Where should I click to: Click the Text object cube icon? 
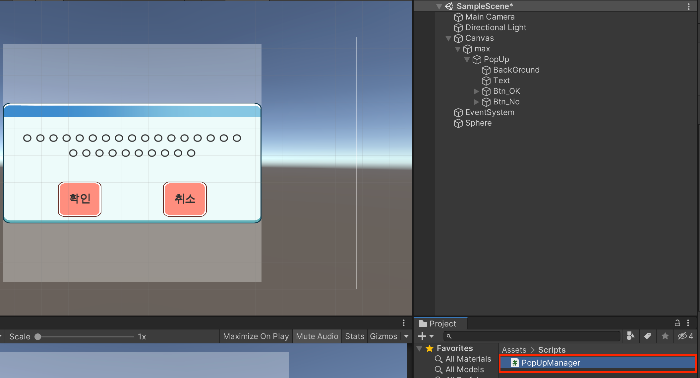(486, 81)
